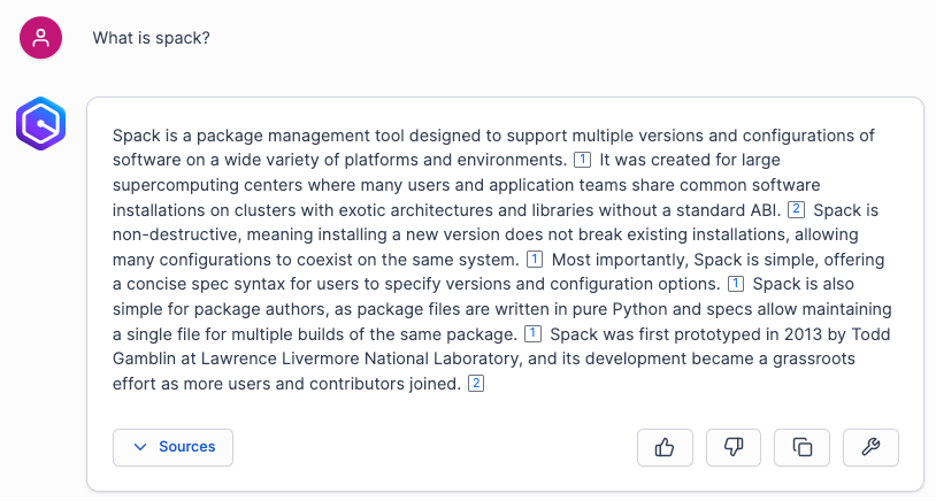Click the name 'Gamblin' in the answer
The image size is (936, 502).
143,359
